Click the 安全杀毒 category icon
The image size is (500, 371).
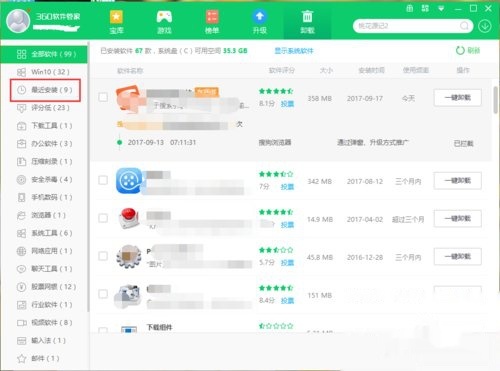21,180
